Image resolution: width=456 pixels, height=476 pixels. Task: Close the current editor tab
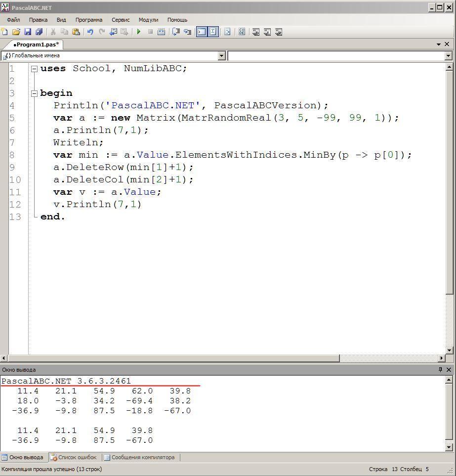(447, 44)
